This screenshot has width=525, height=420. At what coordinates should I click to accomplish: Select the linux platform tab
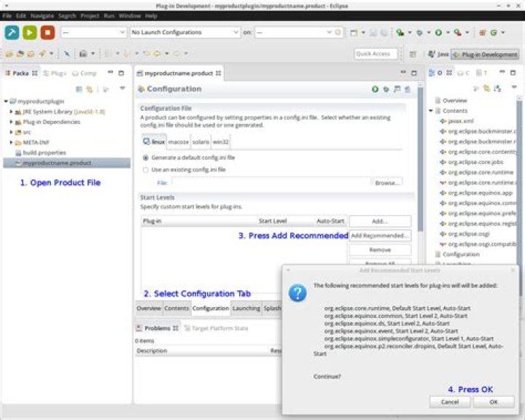pyautogui.click(x=154, y=141)
